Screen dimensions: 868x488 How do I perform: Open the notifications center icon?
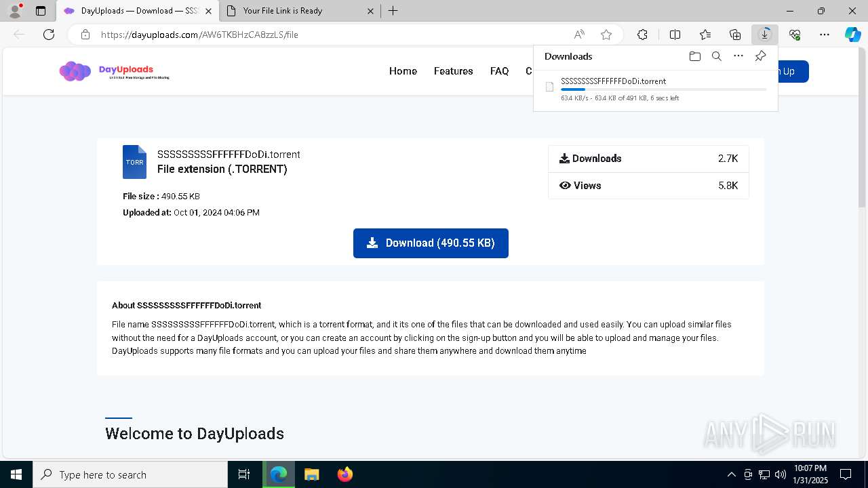846,474
